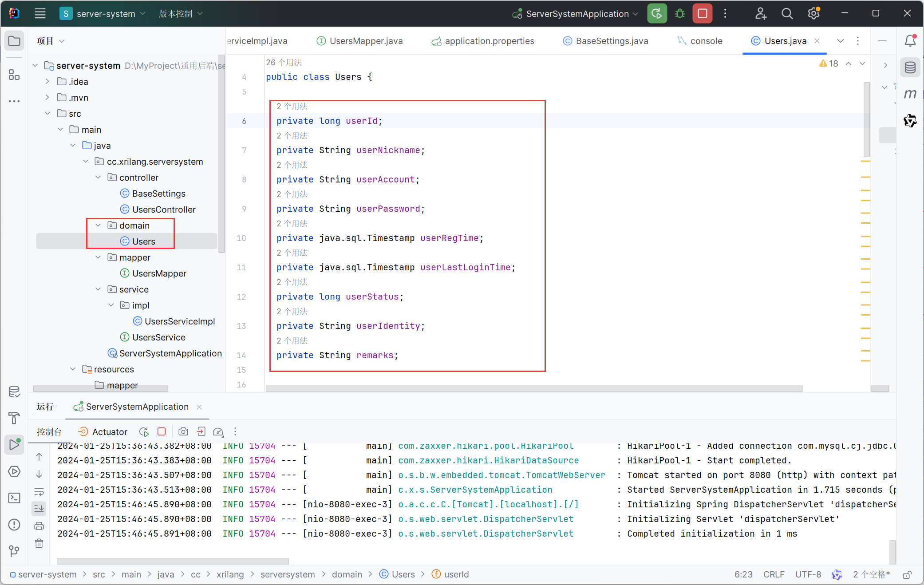Viewport: 924px width, 585px height.
Task: Collapse the mapper package
Action: point(98,257)
